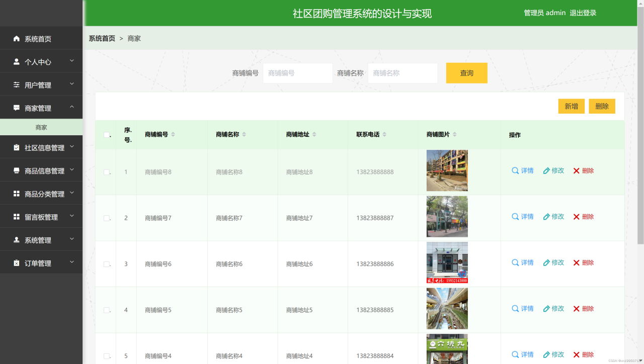This screenshot has width=644, height=364.
Task: Click 详情 in the 商铺编号7 row
Action: point(527,217)
